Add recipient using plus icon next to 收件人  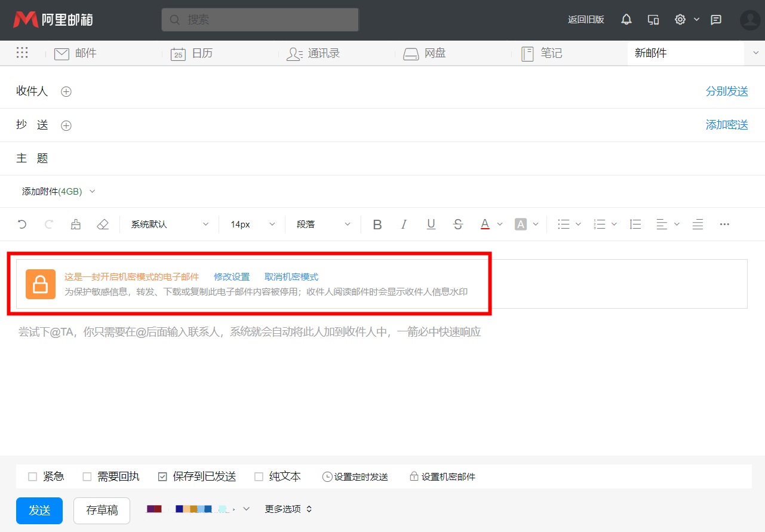[x=66, y=92]
